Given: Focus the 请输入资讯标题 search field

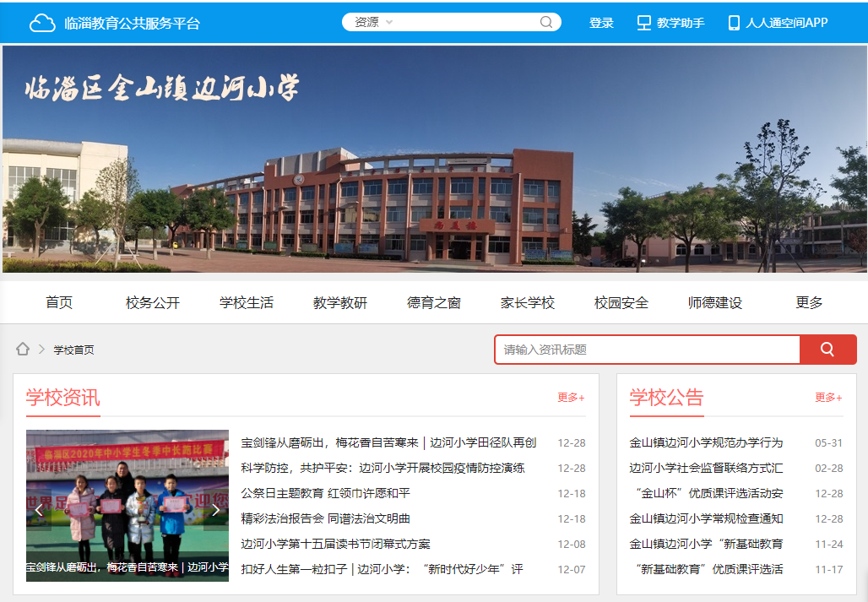Looking at the screenshot, I should [647, 350].
